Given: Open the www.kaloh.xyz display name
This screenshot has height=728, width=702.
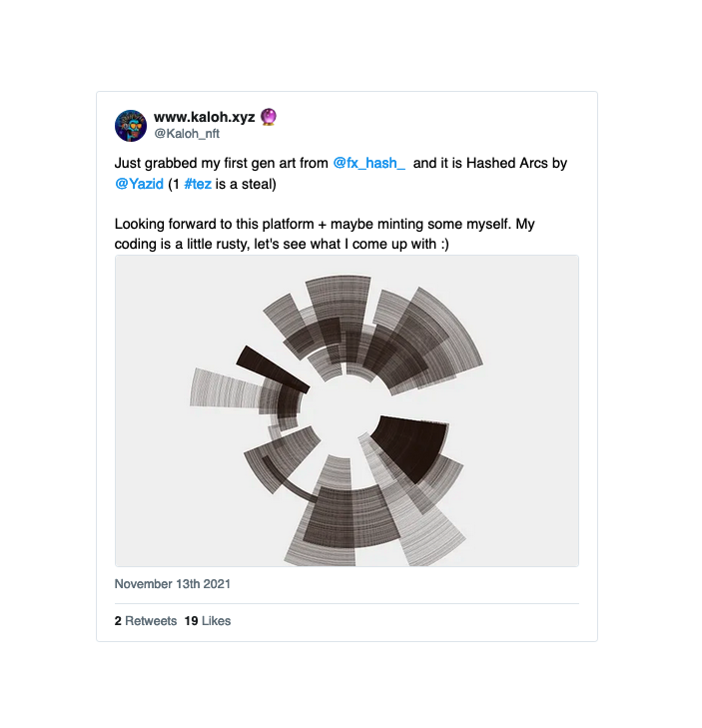Looking at the screenshot, I should tap(204, 117).
